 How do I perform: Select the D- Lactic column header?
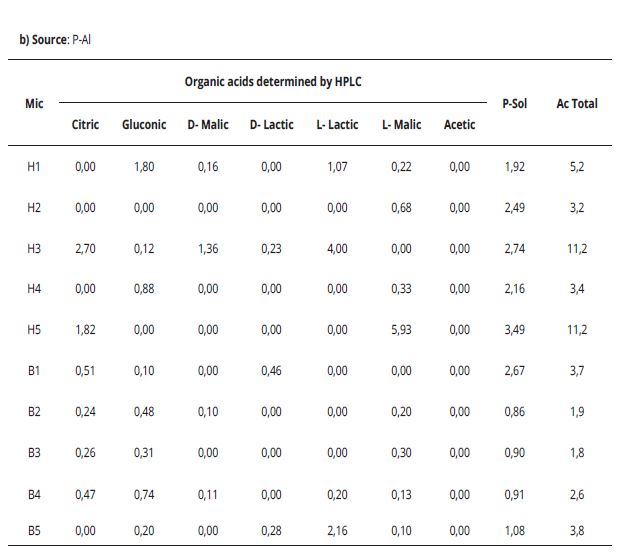click(271, 125)
